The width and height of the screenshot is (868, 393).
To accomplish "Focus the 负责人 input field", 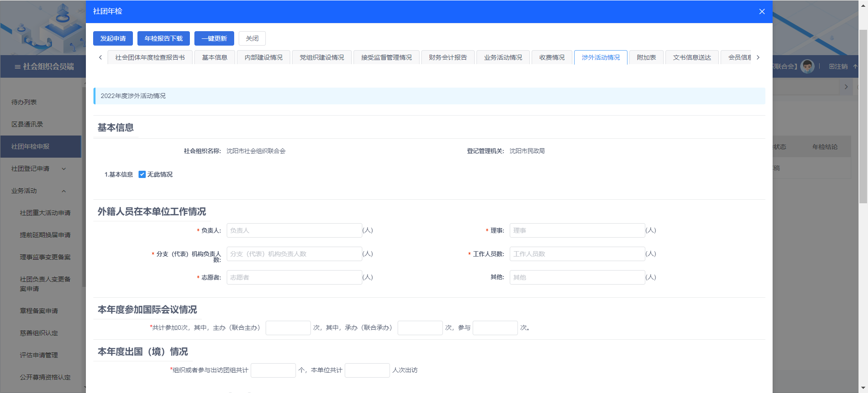I will (x=294, y=230).
